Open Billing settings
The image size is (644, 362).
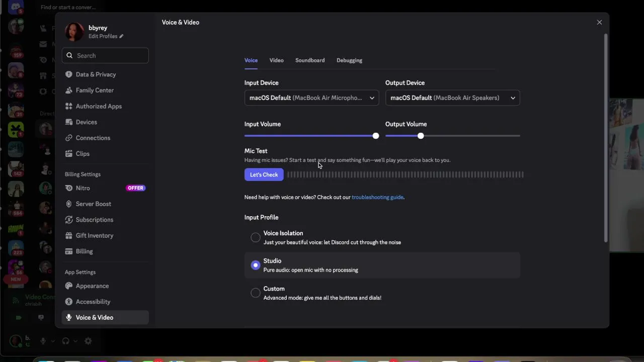coord(105,251)
